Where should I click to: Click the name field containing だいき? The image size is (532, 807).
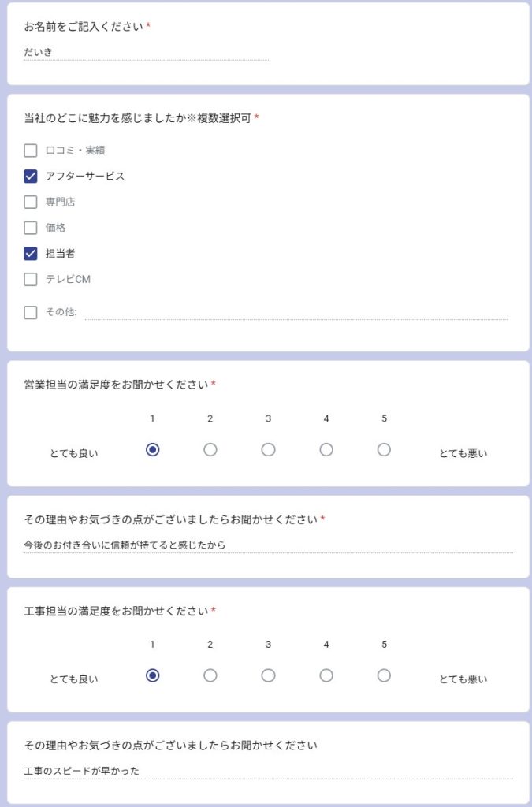[146, 52]
